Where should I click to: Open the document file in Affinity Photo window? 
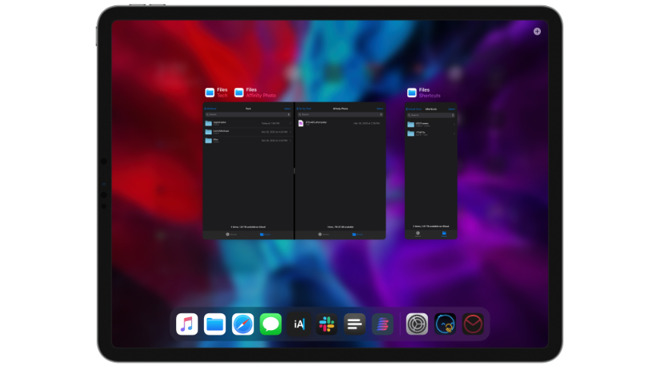340,123
